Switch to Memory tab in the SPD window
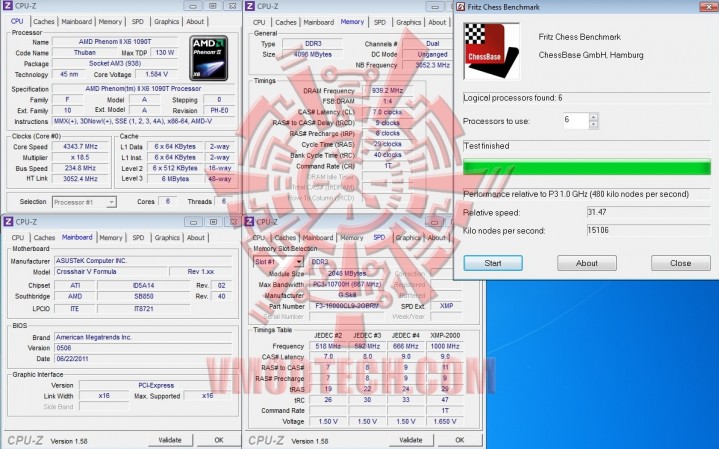Image resolution: width=719 pixels, height=449 pixels. (352, 238)
